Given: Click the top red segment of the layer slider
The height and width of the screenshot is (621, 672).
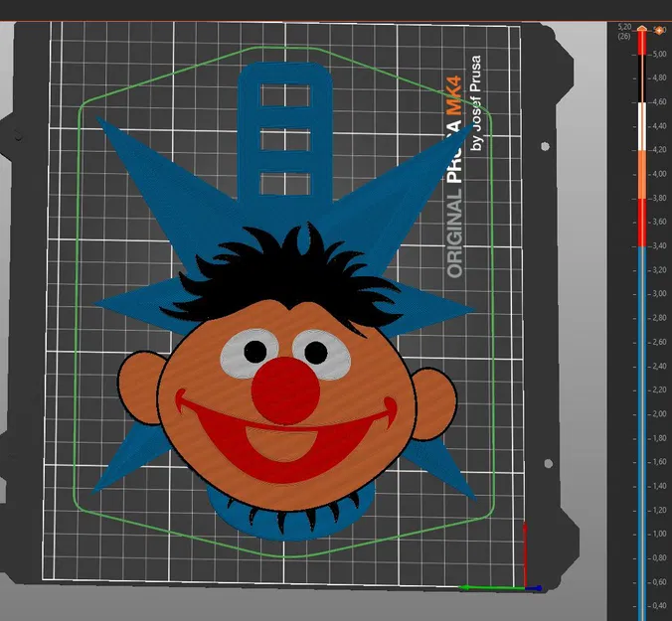Looking at the screenshot, I should click(641, 43).
